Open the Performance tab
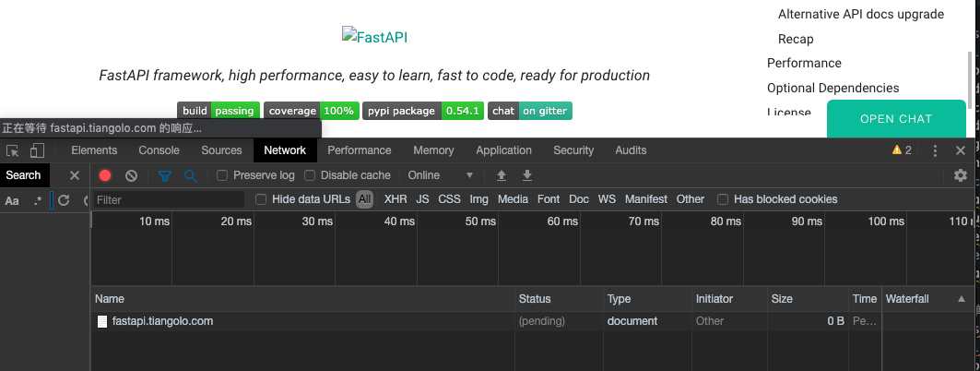The height and width of the screenshot is (371, 980). pos(360,150)
